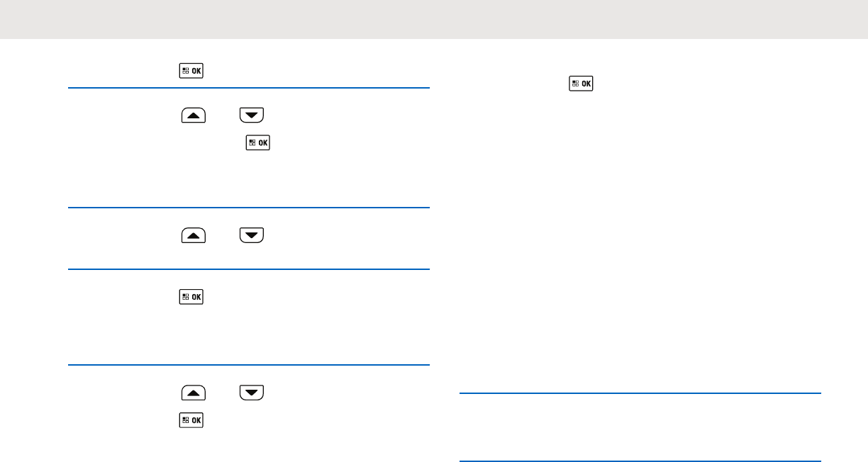The width and height of the screenshot is (868, 462).
Task: Select the down arrow in the middle arrow pair
Action: point(251,236)
